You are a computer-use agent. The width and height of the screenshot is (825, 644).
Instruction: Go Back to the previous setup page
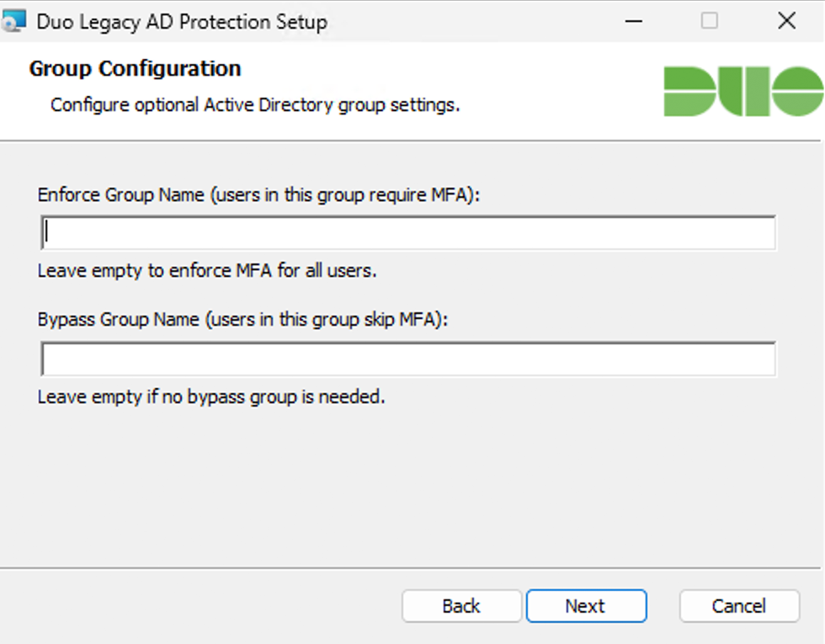pos(461,606)
